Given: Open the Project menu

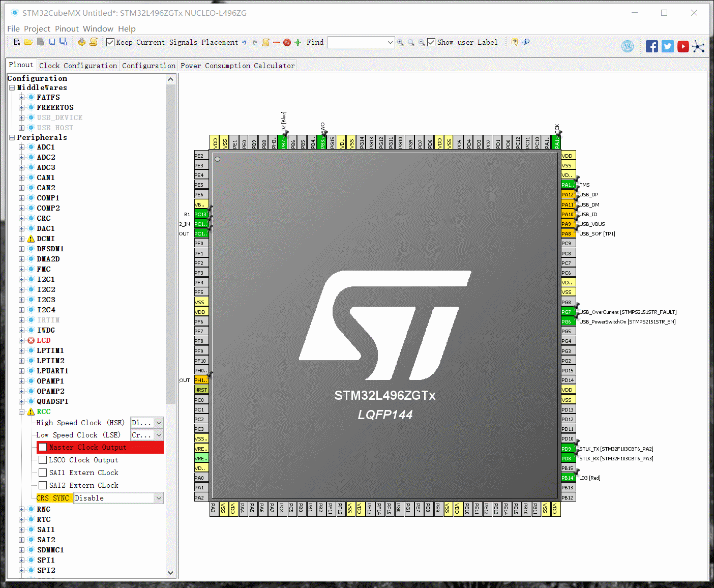Looking at the screenshot, I should 37,29.
